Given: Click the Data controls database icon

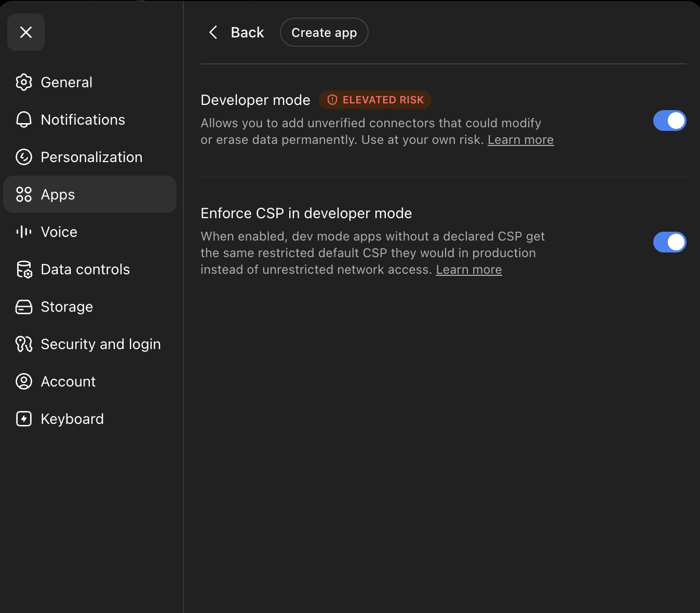Looking at the screenshot, I should (24, 269).
